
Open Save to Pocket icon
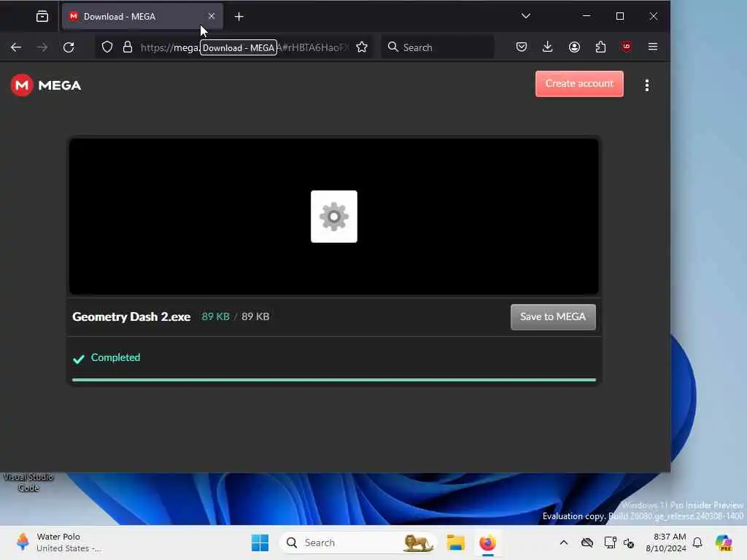click(x=521, y=47)
